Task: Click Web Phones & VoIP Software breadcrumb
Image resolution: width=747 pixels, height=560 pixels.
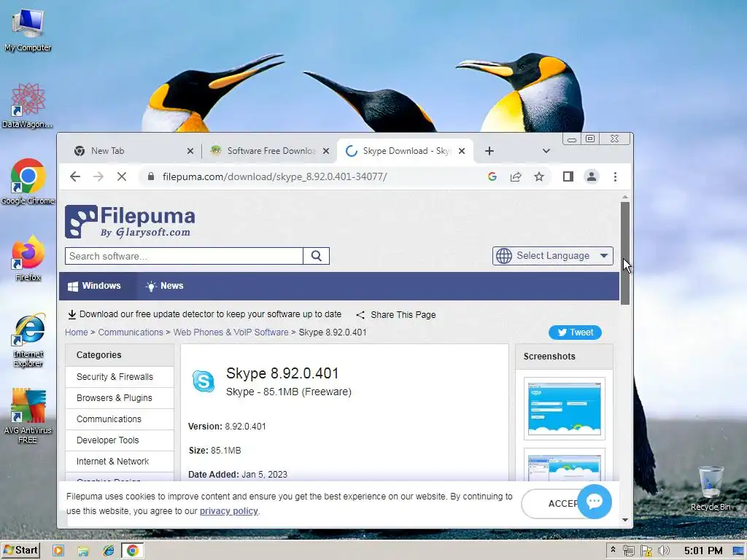Action: (231, 332)
